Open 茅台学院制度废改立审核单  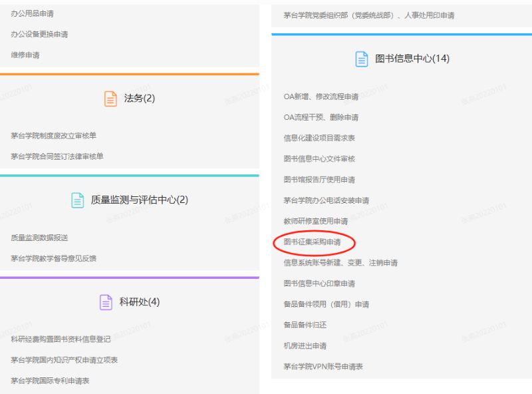pyautogui.click(x=53, y=136)
